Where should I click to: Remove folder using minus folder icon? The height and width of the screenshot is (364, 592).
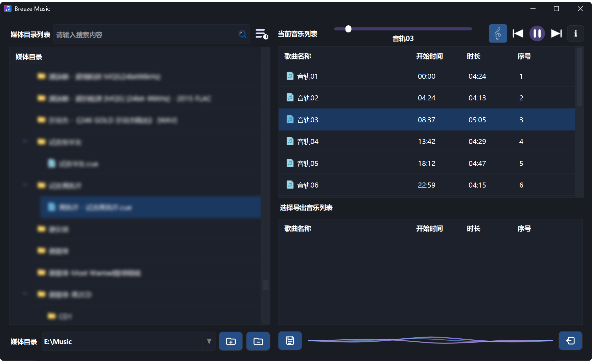click(x=258, y=341)
